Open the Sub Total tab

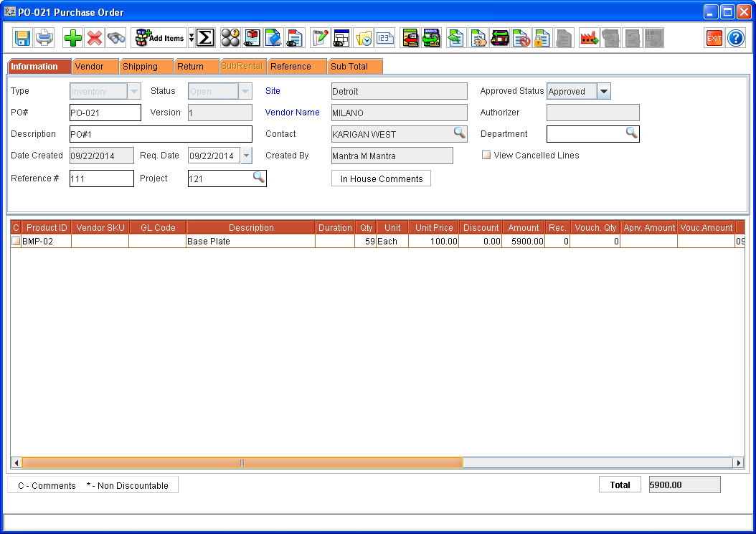[354, 66]
